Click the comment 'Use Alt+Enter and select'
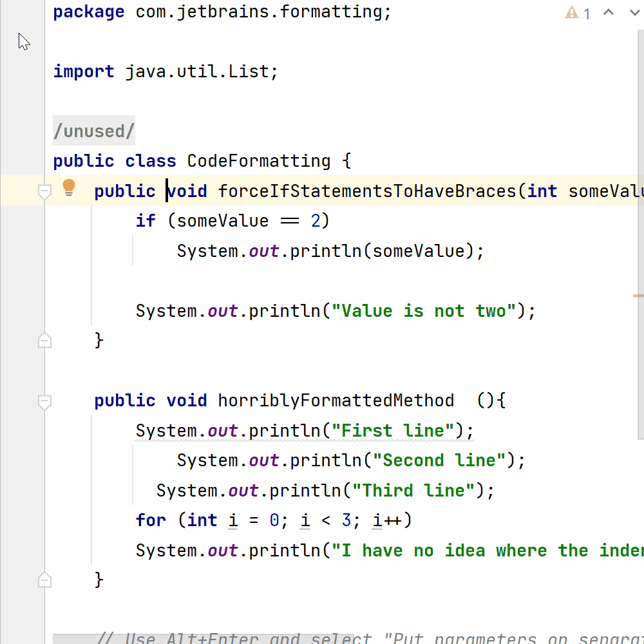Viewport: 644px width, 644px height. 248,639
